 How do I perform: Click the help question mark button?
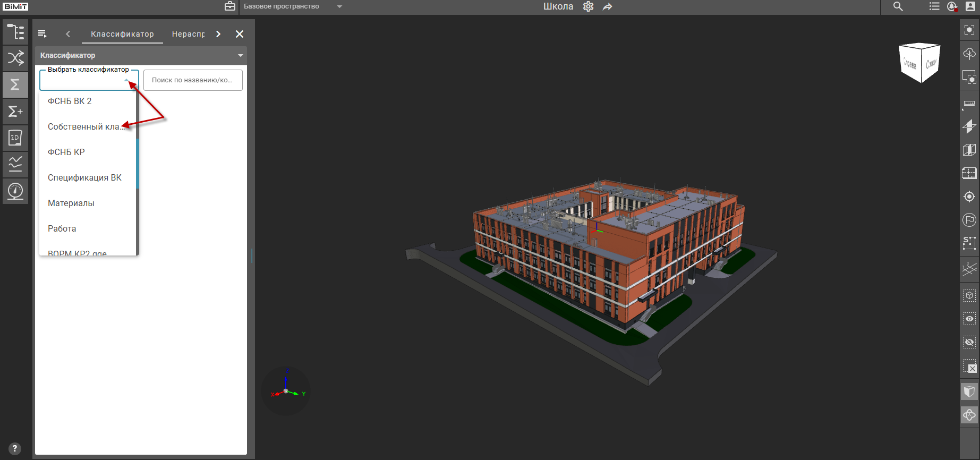15,448
